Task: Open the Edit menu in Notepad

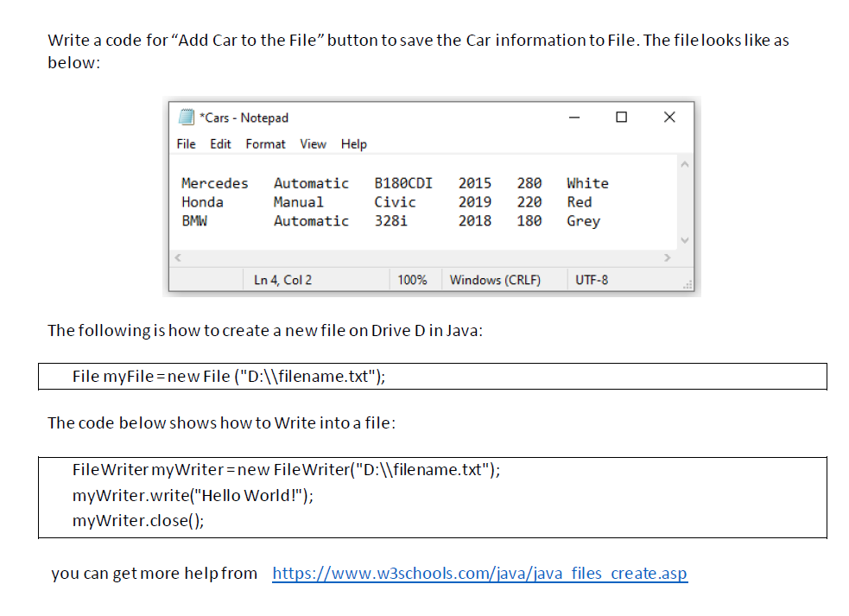Action: pos(220,144)
